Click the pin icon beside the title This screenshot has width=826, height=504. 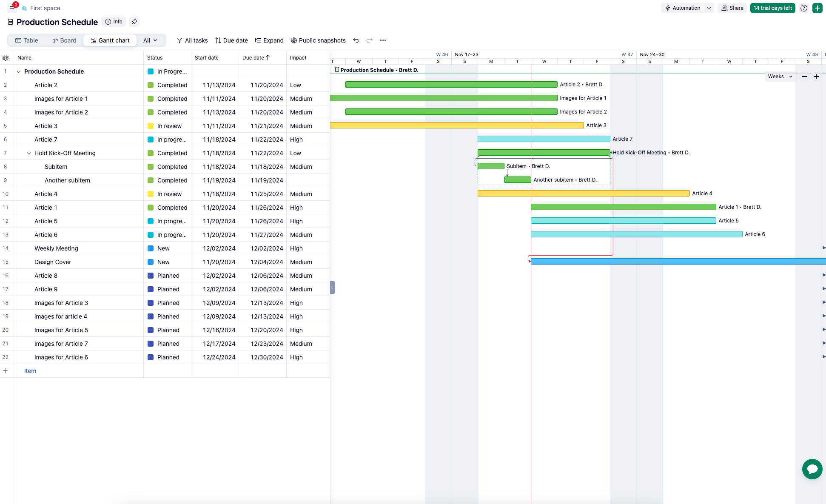[x=134, y=22]
